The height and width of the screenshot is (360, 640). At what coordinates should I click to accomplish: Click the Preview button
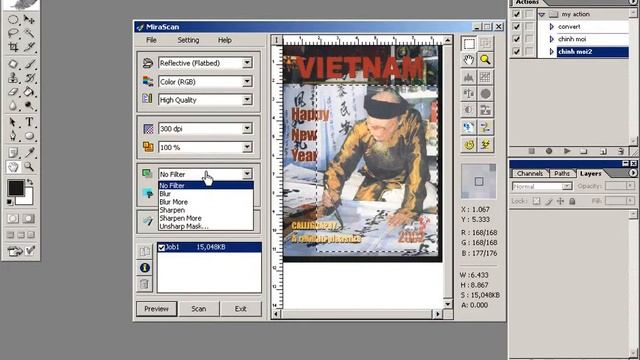[x=156, y=309]
